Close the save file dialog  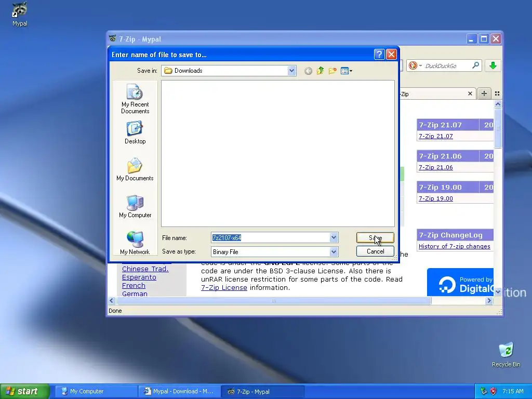(x=391, y=54)
